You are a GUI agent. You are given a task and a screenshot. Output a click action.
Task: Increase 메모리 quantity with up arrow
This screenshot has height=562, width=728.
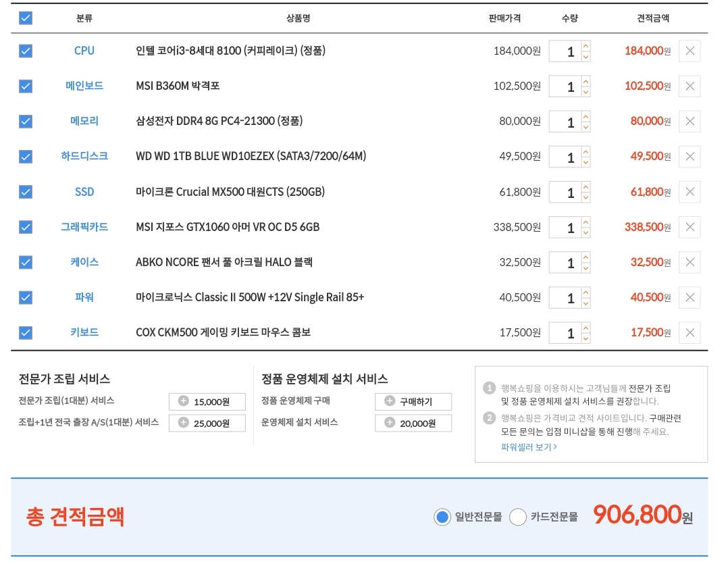click(x=586, y=116)
